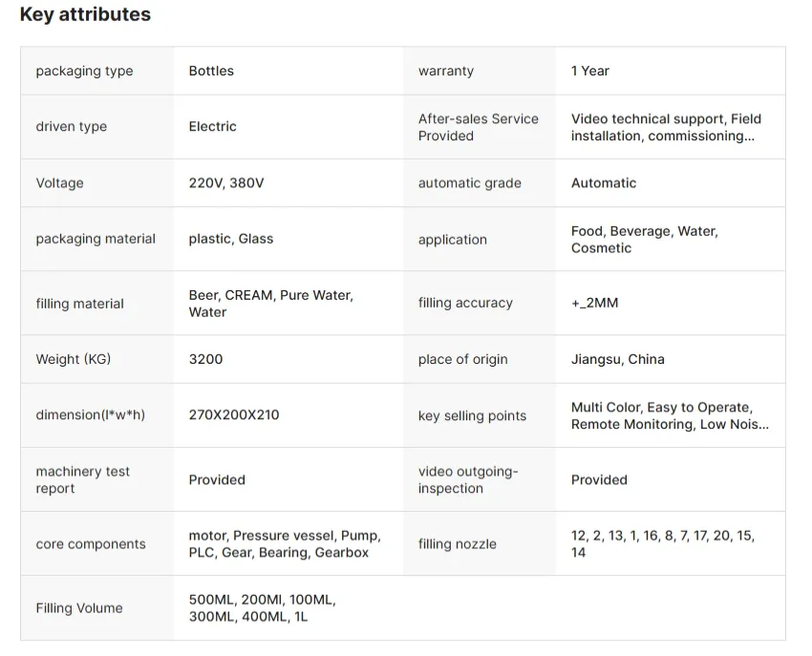This screenshot has width=812, height=656.
Task: Select the Jiangsu, China origin value
Action: coord(617,359)
